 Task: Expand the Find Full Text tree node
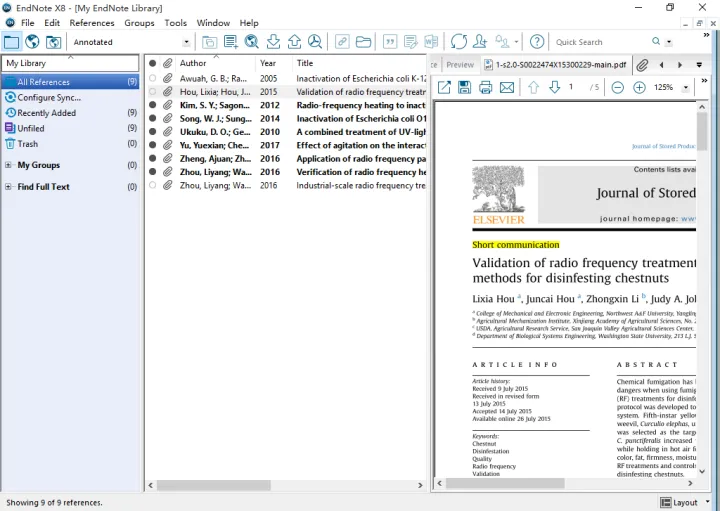tap(8, 187)
